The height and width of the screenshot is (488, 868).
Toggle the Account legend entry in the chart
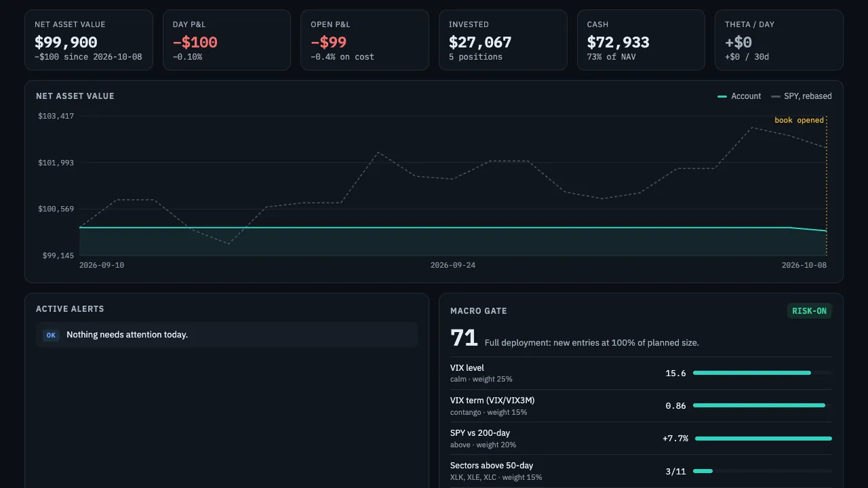pyautogui.click(x=739, y=96)
